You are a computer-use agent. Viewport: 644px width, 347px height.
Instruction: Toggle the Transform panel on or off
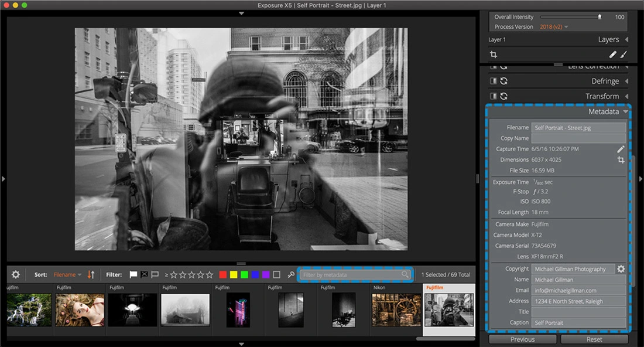(493, 96)
